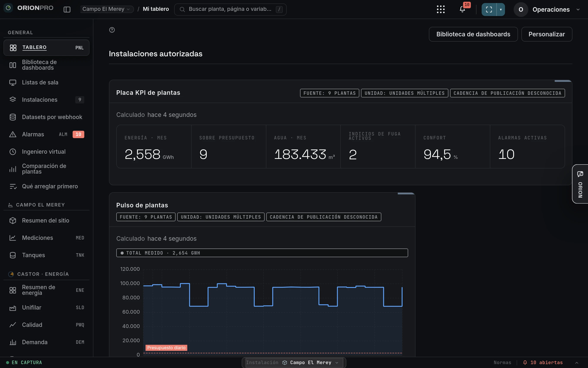Click the 10 abiertas alarms status

(x=543, y=363)
